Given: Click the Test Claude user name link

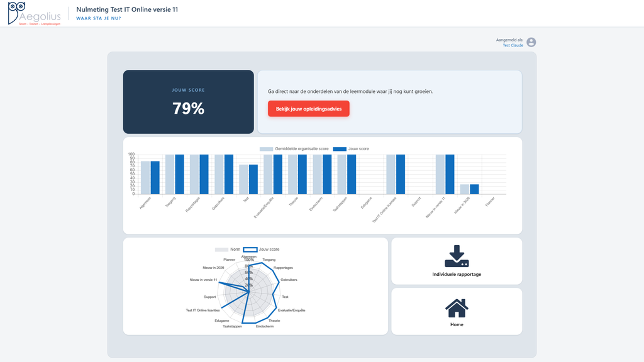Looking at the screenshot, I should (x=513, y=45).
